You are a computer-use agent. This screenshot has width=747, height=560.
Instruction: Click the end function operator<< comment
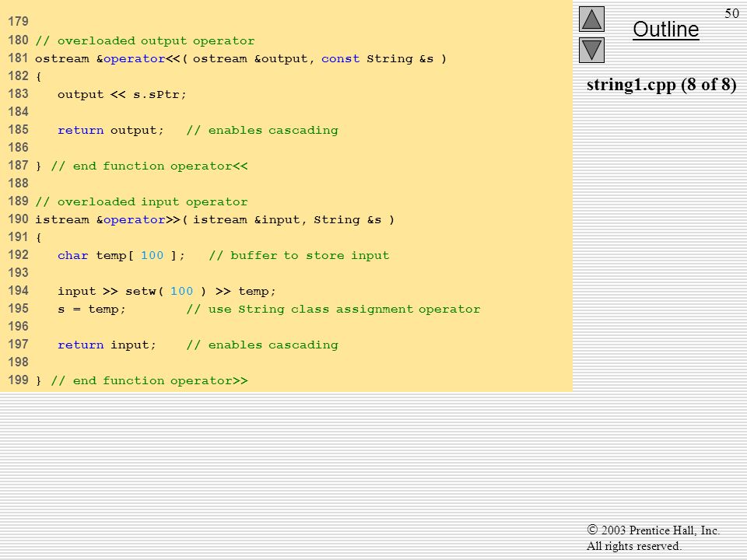coord(149,166)
